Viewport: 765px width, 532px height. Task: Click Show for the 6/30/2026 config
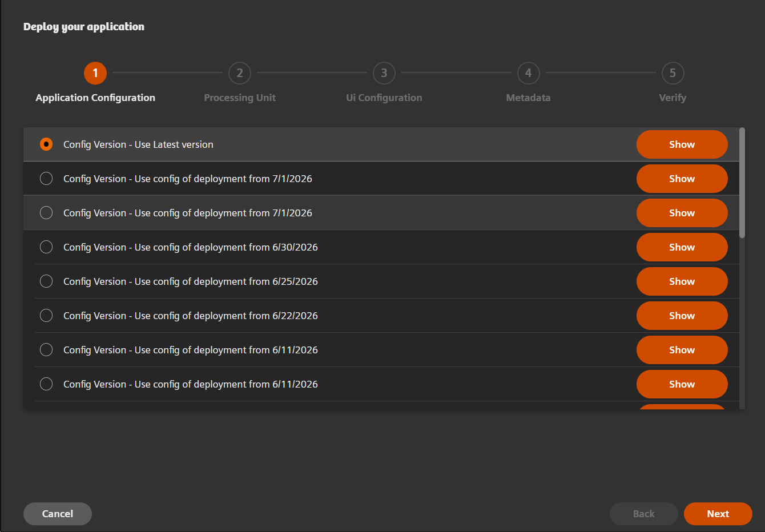(682, 247)
